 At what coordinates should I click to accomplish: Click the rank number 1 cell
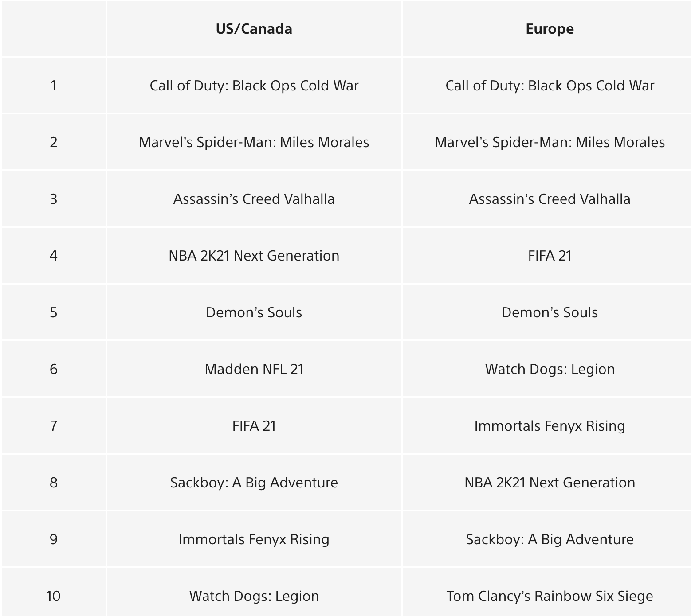tap(53, 86)
